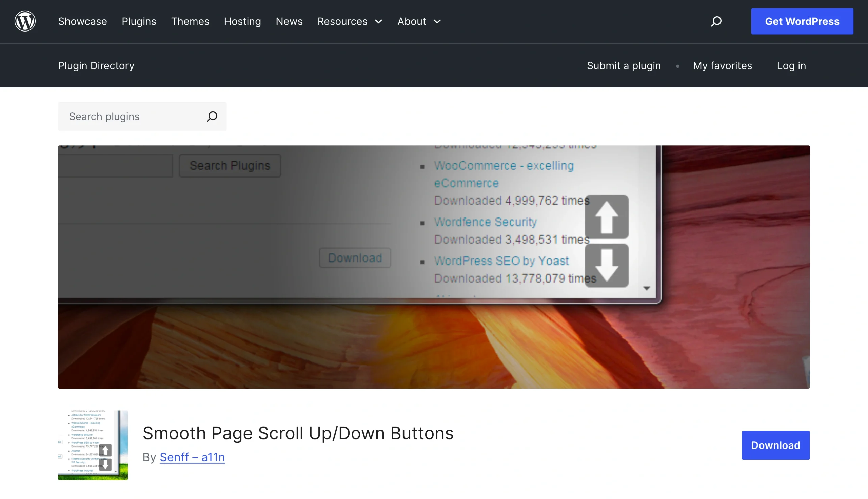Open the Themes section

[x=190, y=21]
